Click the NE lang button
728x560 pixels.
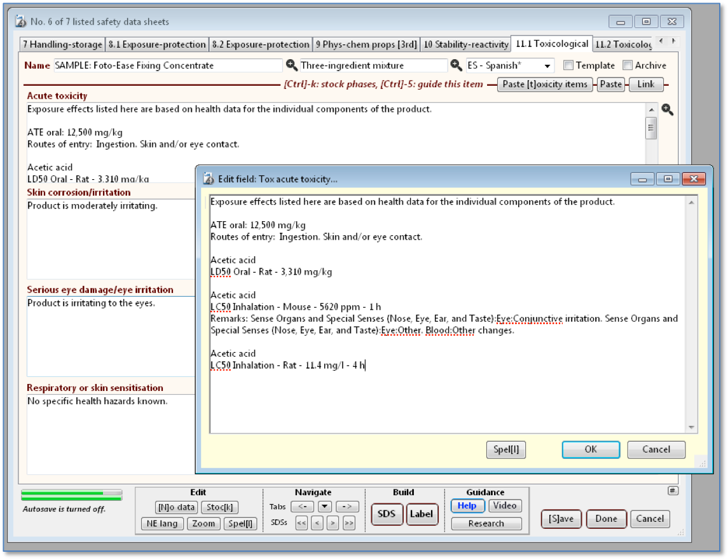point(162,524)
